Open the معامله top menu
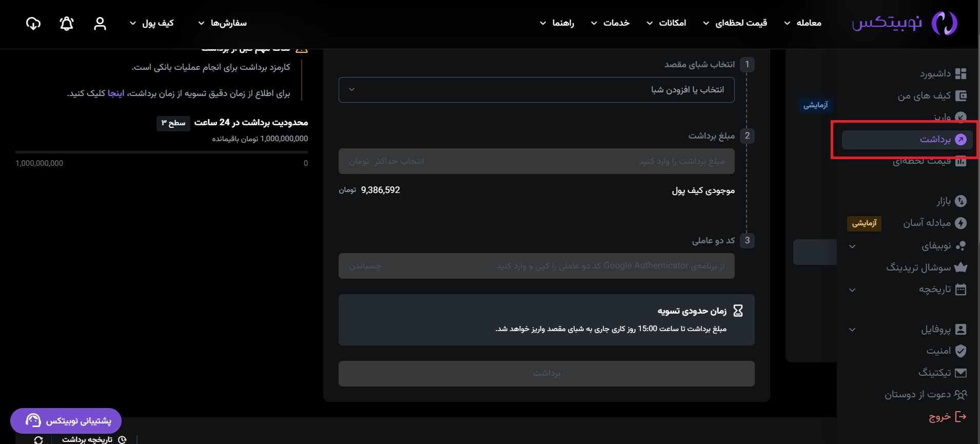 (802, 23)
